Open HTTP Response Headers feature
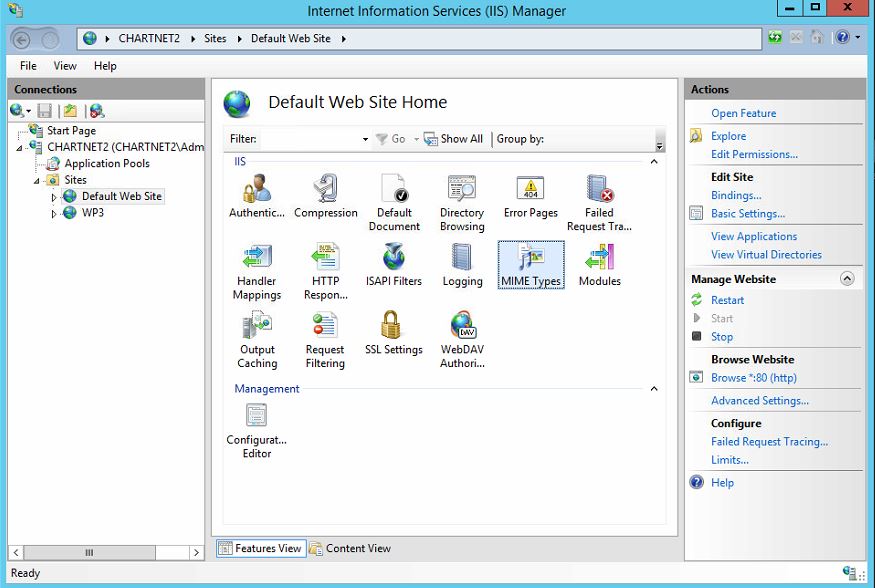The height and width of the screenshot is (588, 875). [x=325, y=271]
